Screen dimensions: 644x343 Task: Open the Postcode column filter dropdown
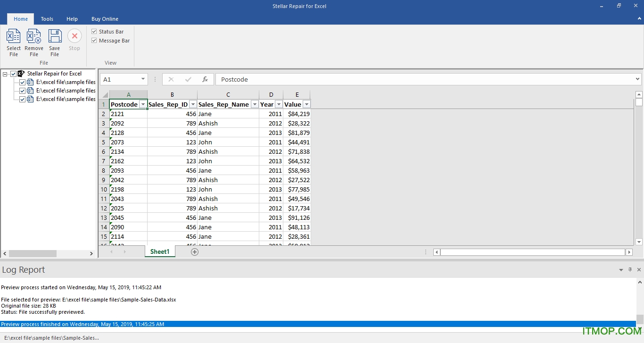(143, 104)
